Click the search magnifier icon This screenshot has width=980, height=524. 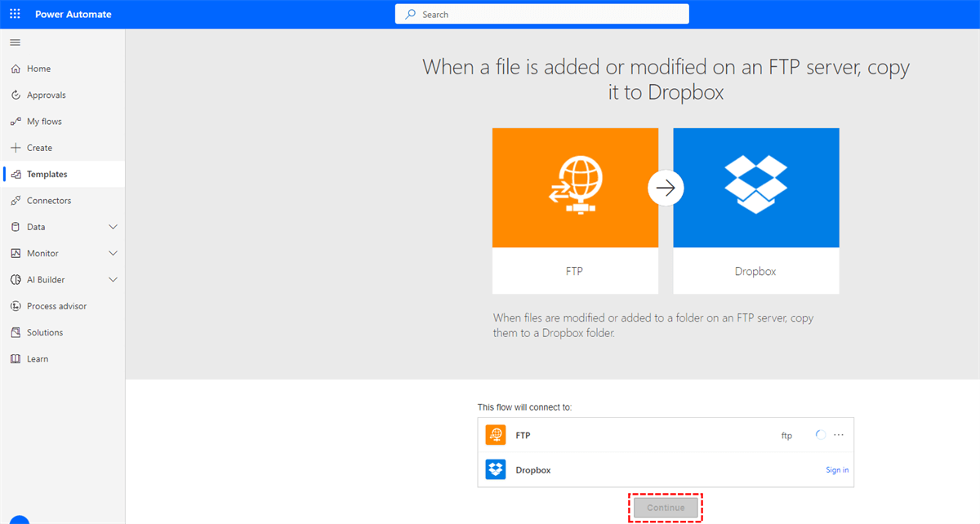[411, 14]
